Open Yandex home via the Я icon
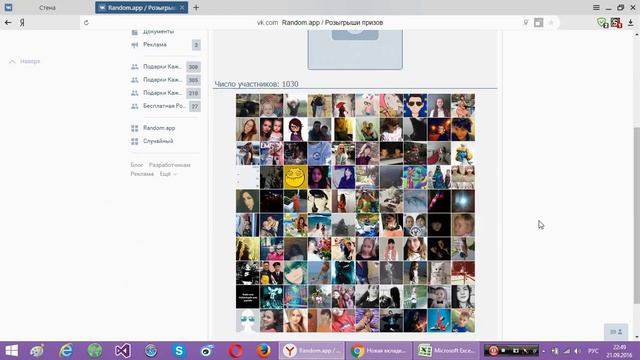 (22, 23)
